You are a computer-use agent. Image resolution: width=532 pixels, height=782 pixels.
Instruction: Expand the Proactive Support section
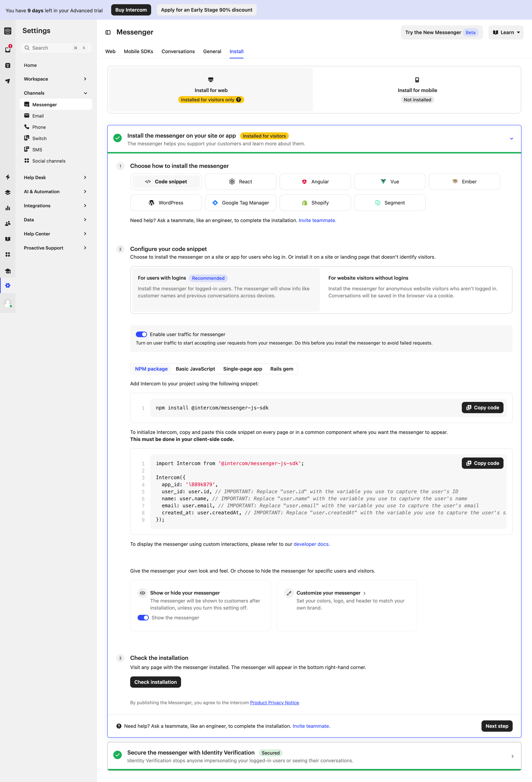pos(56,248)
